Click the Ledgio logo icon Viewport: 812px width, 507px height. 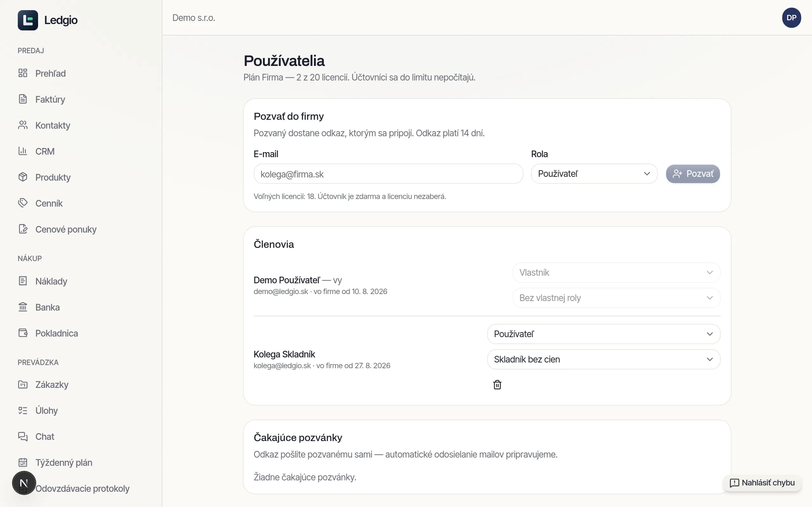[28, 20]
